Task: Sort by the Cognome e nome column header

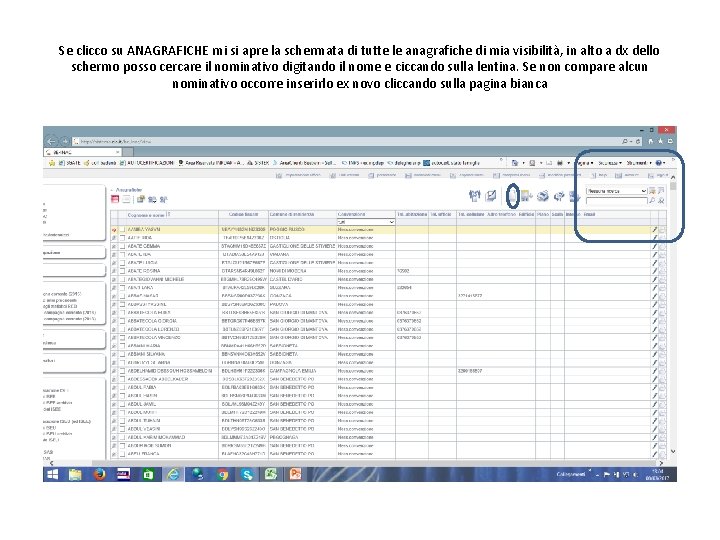Action: click(x=146, y=214)
